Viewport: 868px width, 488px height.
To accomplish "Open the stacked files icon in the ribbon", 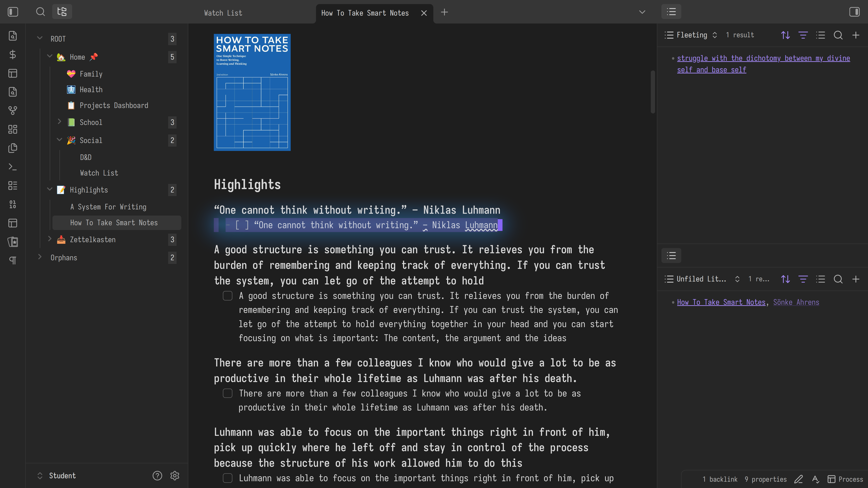I will click(x=13, y=148).
